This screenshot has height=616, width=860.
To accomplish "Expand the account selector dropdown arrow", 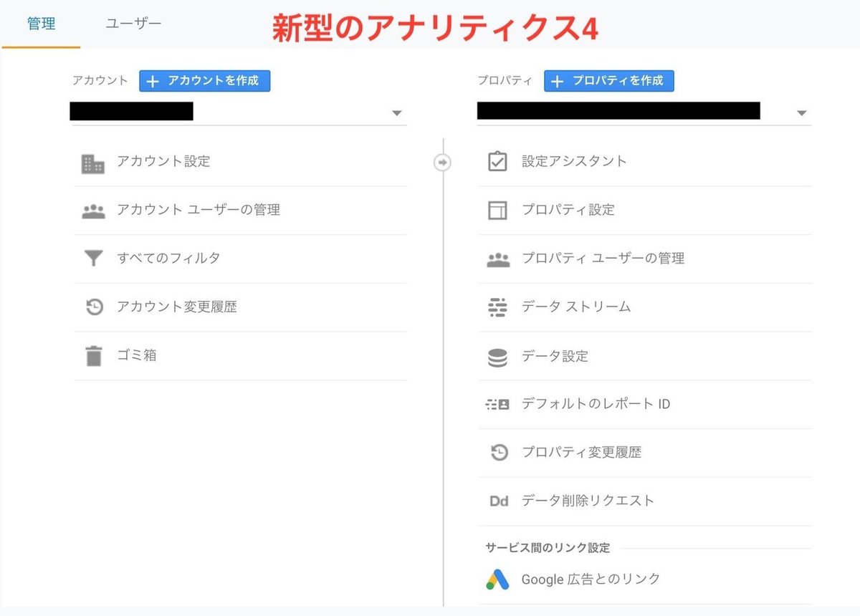I will coord(397,113).
